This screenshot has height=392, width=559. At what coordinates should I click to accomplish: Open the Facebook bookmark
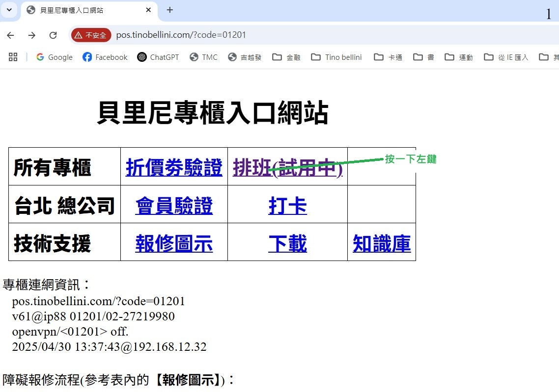coord(105,57)
